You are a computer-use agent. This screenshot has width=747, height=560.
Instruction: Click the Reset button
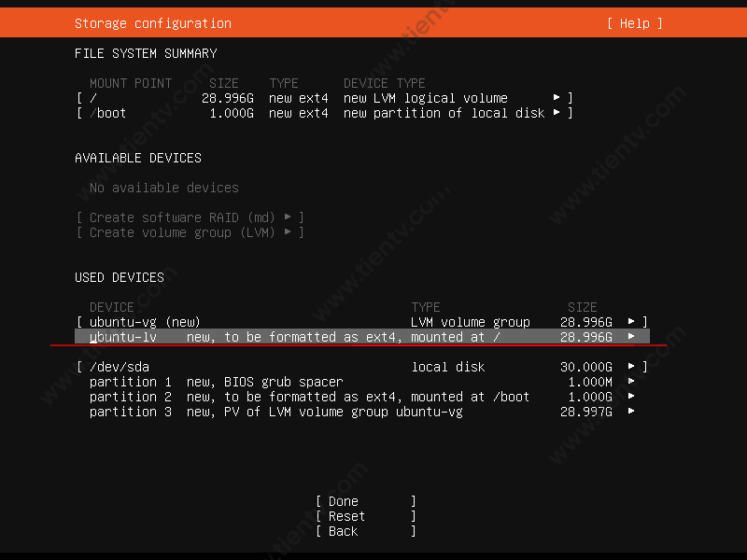(x=344, y=515)
